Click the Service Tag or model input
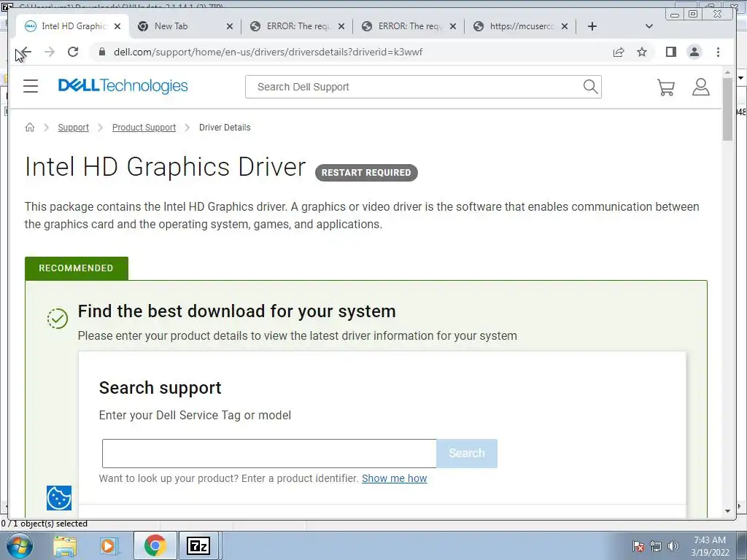 point(269,454)
